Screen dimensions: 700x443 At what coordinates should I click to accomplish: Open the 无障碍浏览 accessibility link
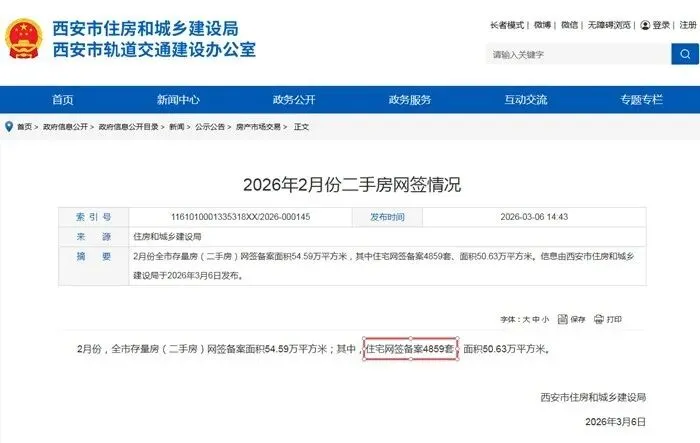point(609,25)
